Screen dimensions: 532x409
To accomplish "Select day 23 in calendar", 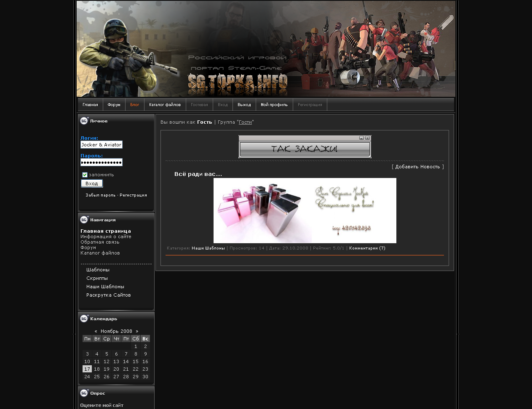I will (145, 369).
